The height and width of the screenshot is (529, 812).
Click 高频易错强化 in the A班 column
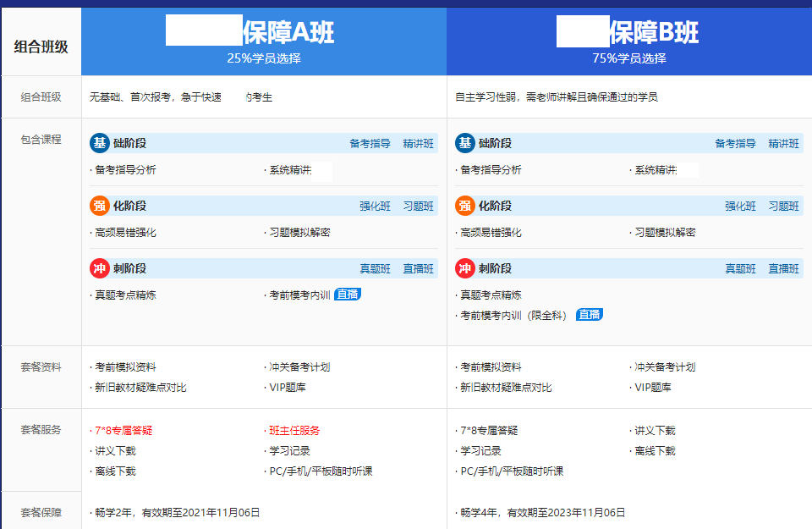pyautogui.click(x=125, y=233)
